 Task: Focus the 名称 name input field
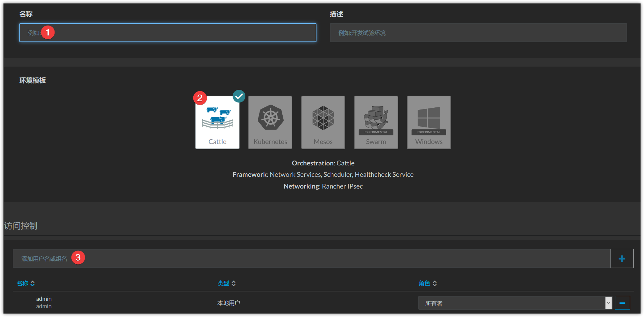168,33
